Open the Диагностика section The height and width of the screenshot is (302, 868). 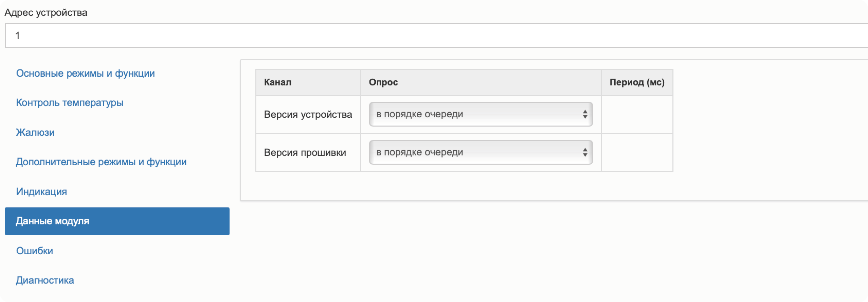[x=45, y=280]
